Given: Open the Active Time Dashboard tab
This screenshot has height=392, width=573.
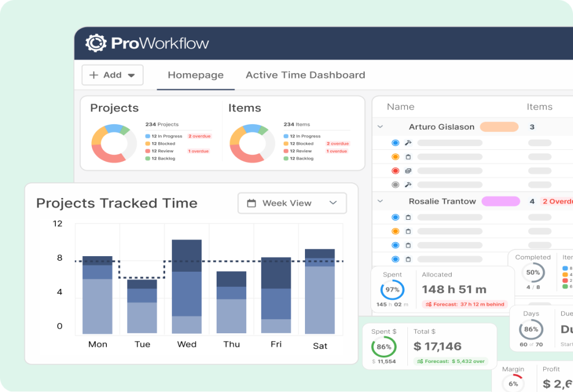Looking at the screenshot, I should 305,75.
